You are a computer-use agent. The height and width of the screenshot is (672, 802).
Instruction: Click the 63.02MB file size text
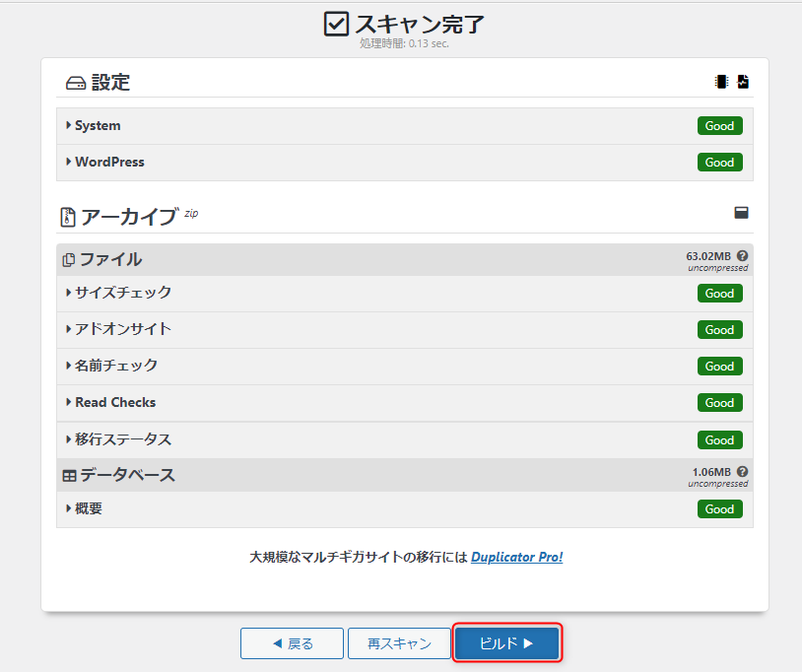coord(708,256)
